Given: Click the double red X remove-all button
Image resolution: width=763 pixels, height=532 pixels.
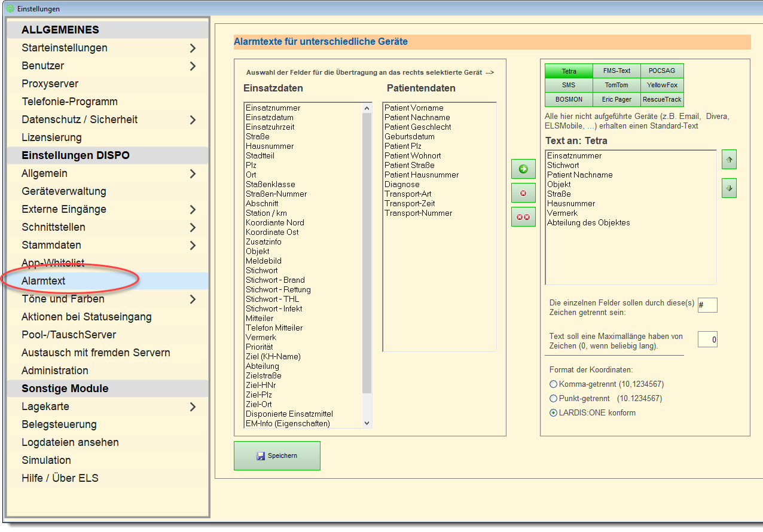Looking at the screenshot, I should [523, 217].
